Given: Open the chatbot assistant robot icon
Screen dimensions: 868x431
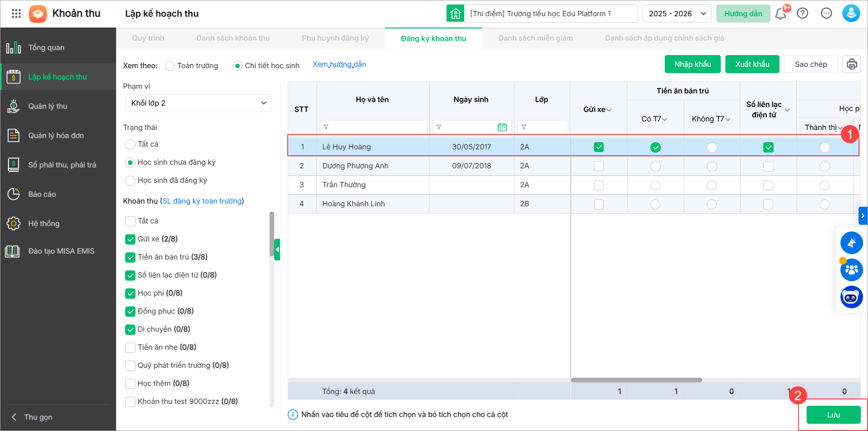Looking at the screenshot, I should point(851,297).
